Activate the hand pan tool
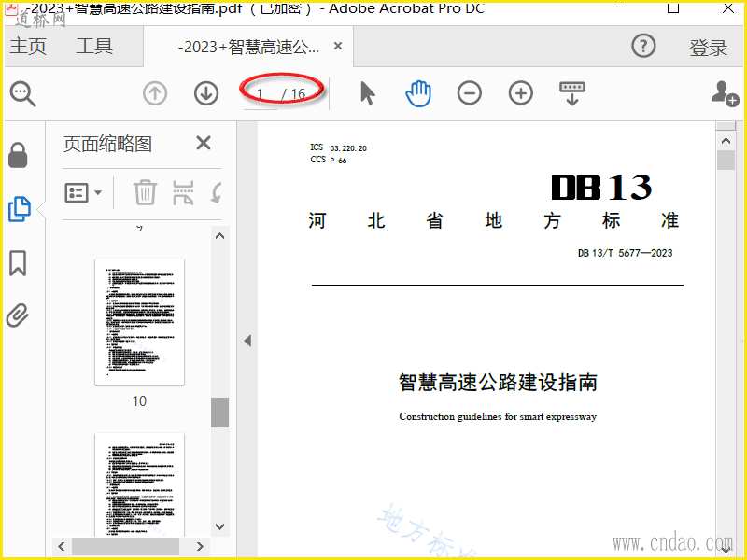 [x=418, y=93]
